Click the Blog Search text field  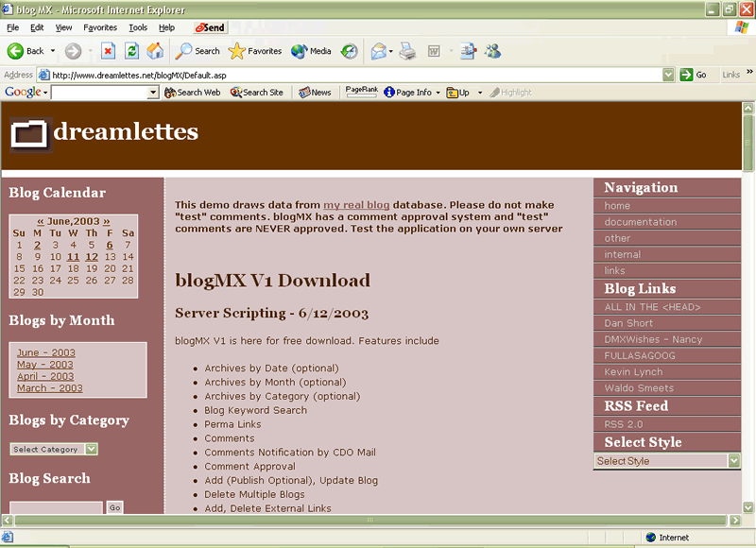pyautogui.click(x=55, y=508)
